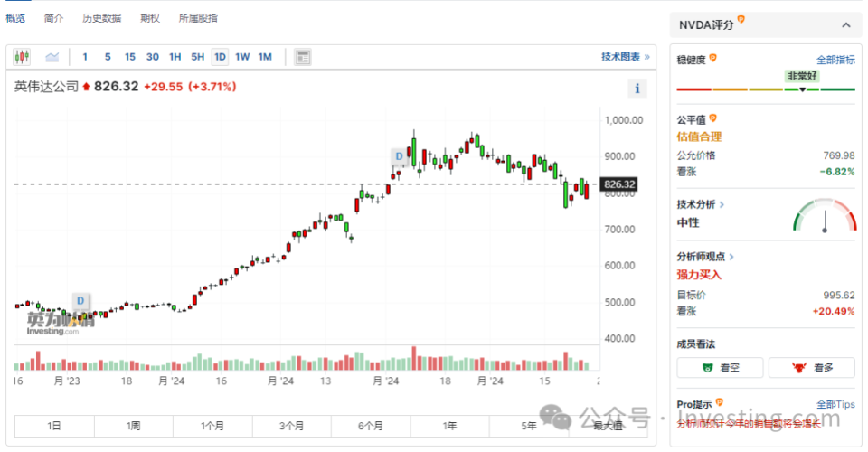Set chart interval to 1M

(x=265, y=57)
